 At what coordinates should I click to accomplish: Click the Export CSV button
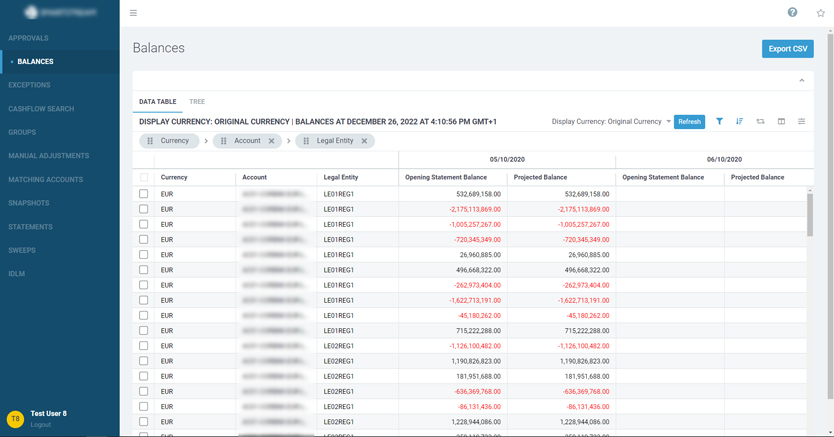787,48
